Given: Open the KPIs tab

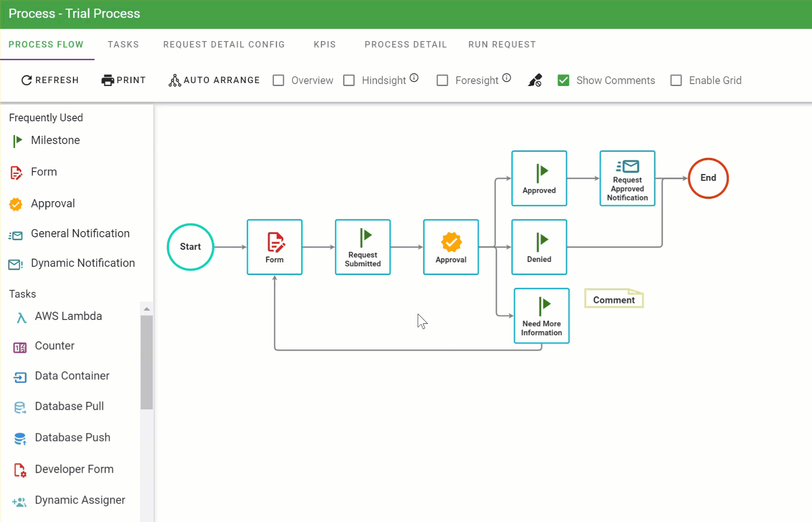Looking at the screenshot, I should (x=324, y=44).
